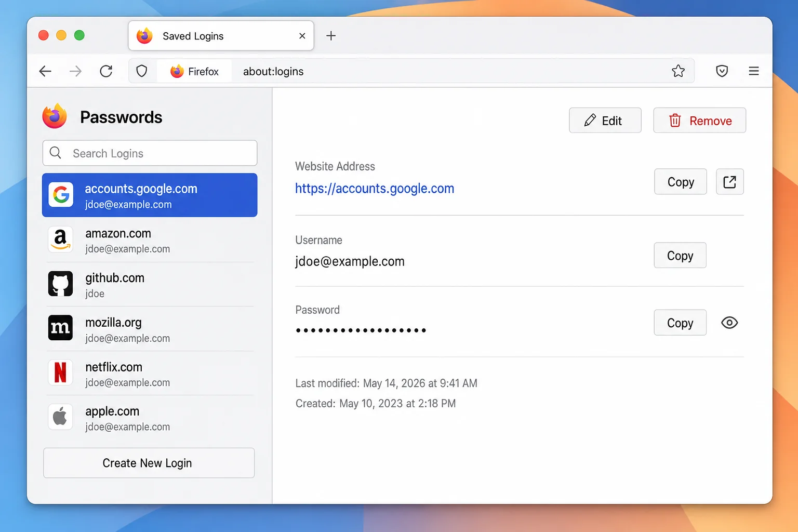Image resolution: width=798 pixels, height=532 pixels.
Task: Click the Firefox logo beside Passwords
Action: coord(55,116)
